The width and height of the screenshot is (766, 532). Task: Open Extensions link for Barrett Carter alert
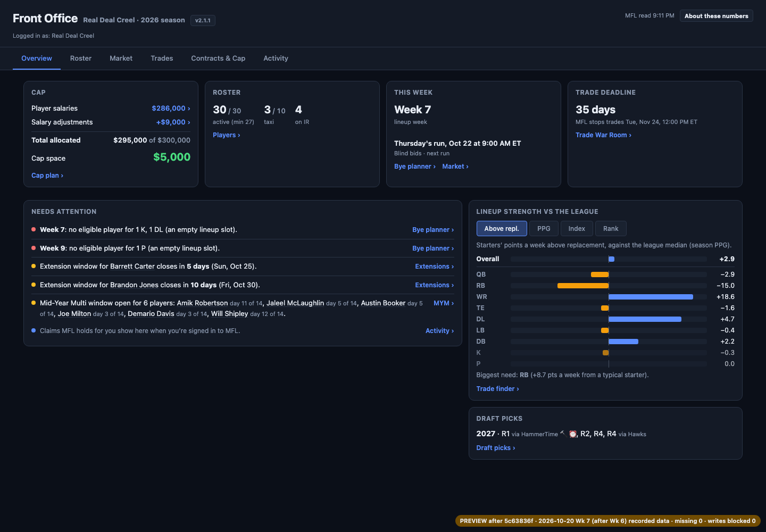(435, 267)
